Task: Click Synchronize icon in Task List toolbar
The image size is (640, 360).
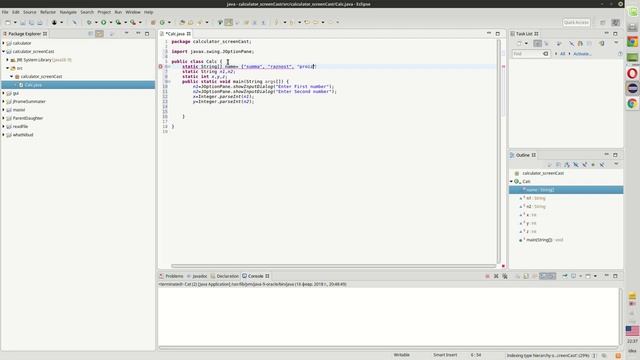Action: point(602,43)
